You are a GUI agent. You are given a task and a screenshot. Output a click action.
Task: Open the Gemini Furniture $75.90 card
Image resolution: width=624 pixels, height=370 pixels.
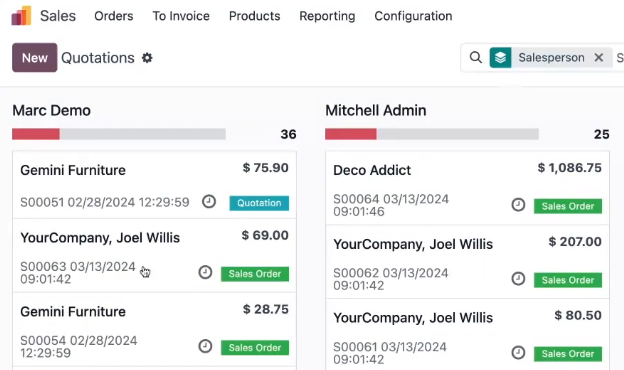(x=154, y=185)
